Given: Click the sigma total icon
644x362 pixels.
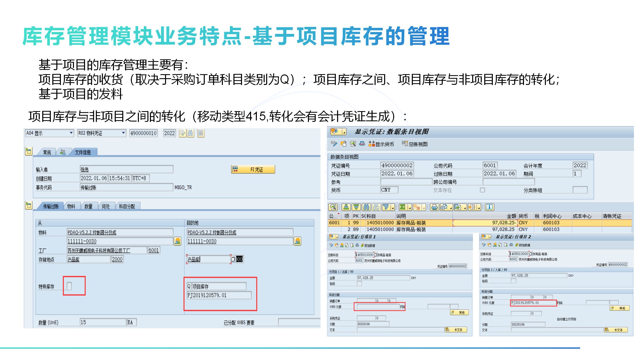Looking at the screenshot, I should click(403, 207).
